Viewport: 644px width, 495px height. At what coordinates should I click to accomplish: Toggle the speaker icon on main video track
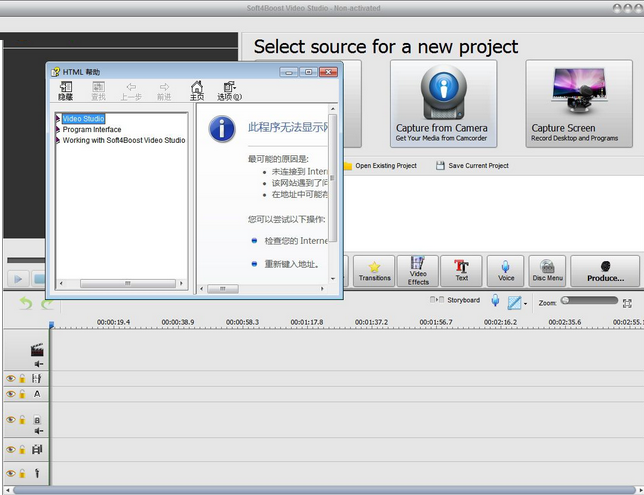coord(39,364)
